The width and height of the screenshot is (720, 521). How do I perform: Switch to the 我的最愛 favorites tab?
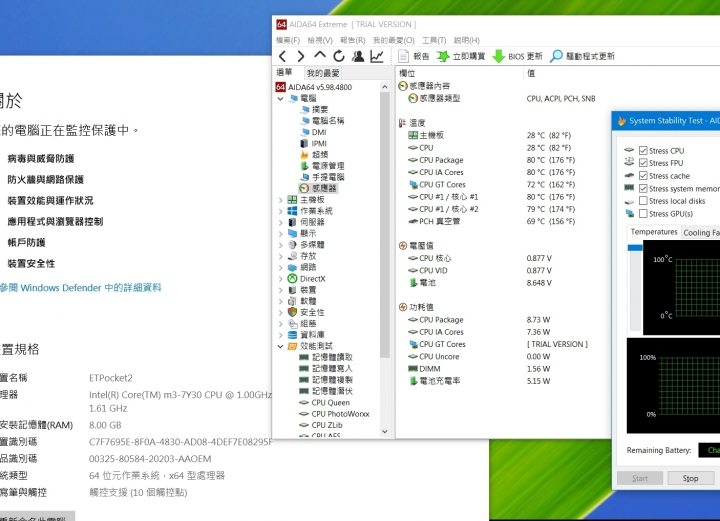[x=323, y=73]
